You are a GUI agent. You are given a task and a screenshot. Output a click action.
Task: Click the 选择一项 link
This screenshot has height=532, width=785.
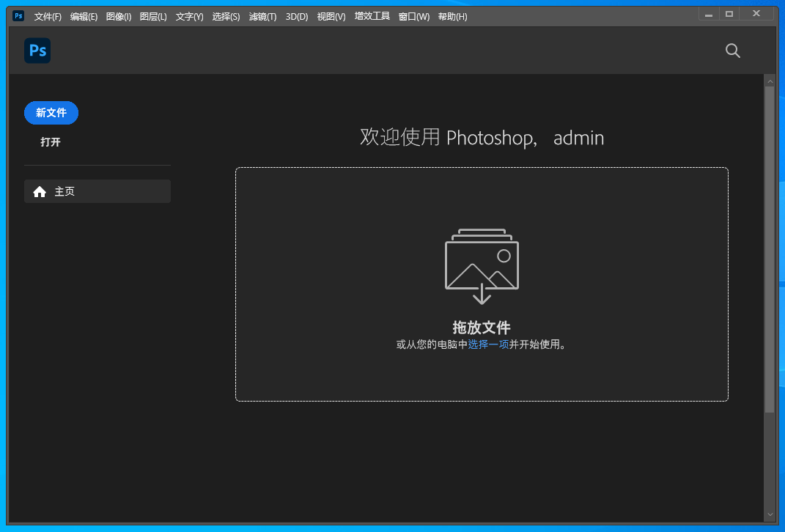tap(488, 344)
